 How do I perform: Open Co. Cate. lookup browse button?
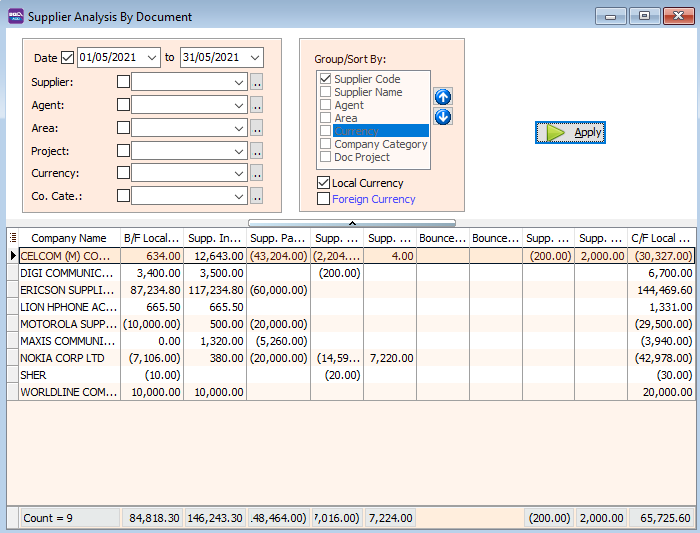256,196
